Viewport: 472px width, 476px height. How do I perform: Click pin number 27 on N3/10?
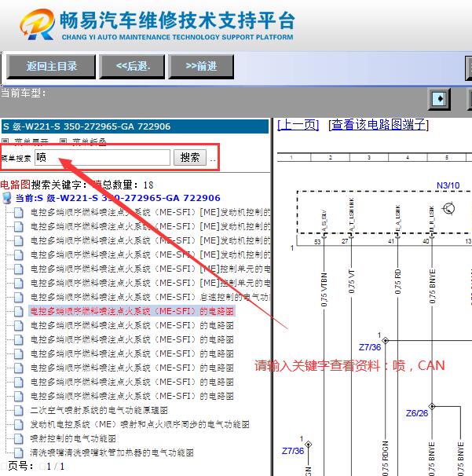pyautogui.click(x=345, y=241)
